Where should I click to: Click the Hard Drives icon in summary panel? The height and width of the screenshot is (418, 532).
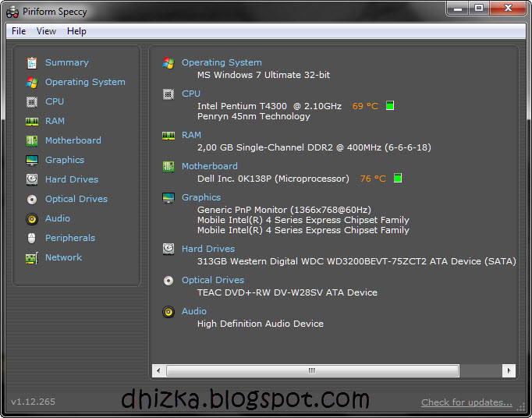click(168, 249)
